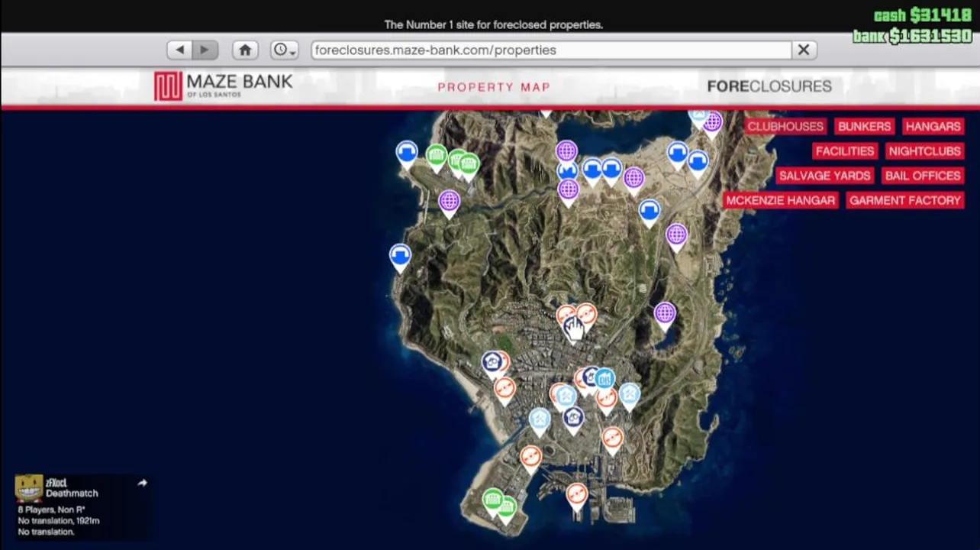The height and width of the screenshot is (550, 980).
Task: Select the orange clubhouse pin at the southern docks
Action: tap(577, 494)
